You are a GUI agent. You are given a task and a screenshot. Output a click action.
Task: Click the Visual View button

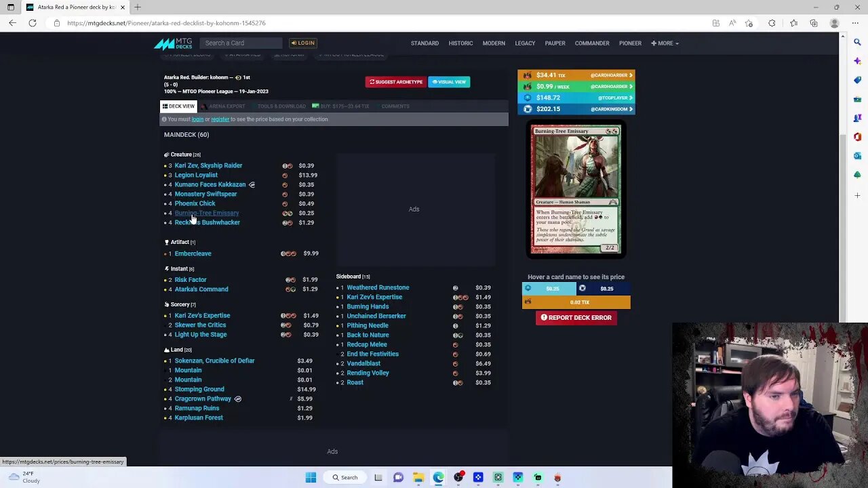(x=449, y=82)
